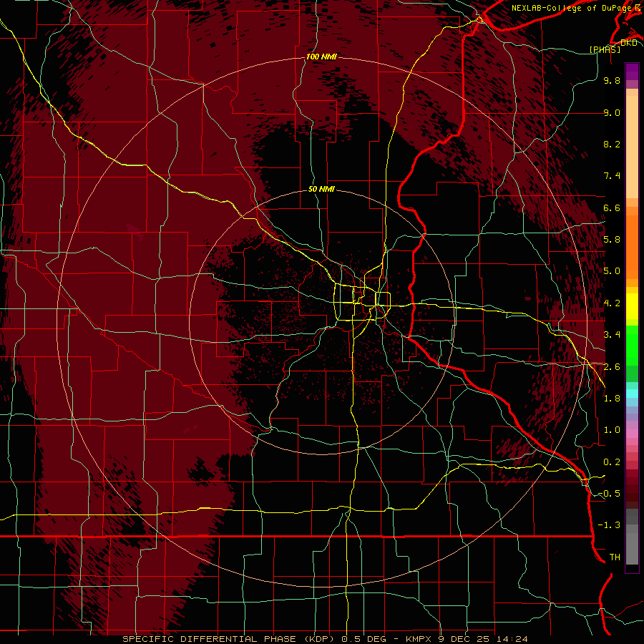Click the 5.8 scale value
This screenshot has height=644, width=644.
point(612,240)
